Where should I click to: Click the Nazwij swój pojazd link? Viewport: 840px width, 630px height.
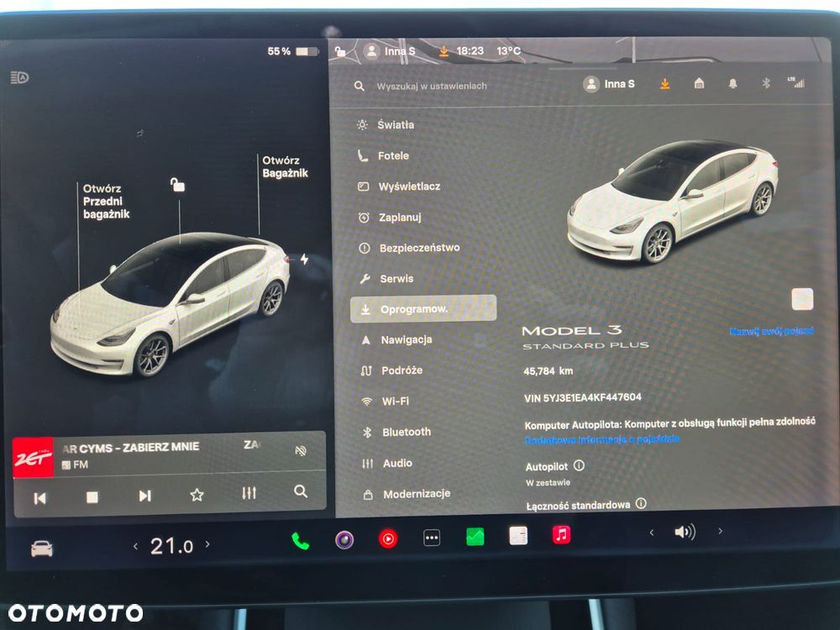point(771,331)
